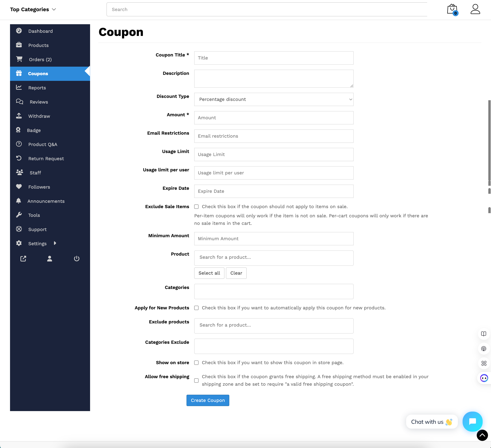This screenshot has width=491, height=448.
Task: Open the Discount Type dropdown
Action: pos(274,99)
